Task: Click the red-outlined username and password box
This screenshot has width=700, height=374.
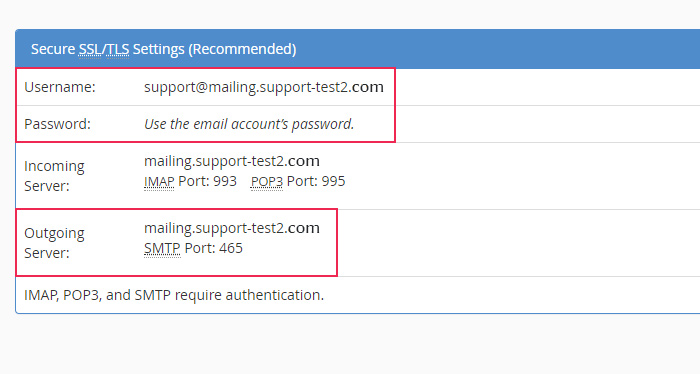Action: (205, 105)
